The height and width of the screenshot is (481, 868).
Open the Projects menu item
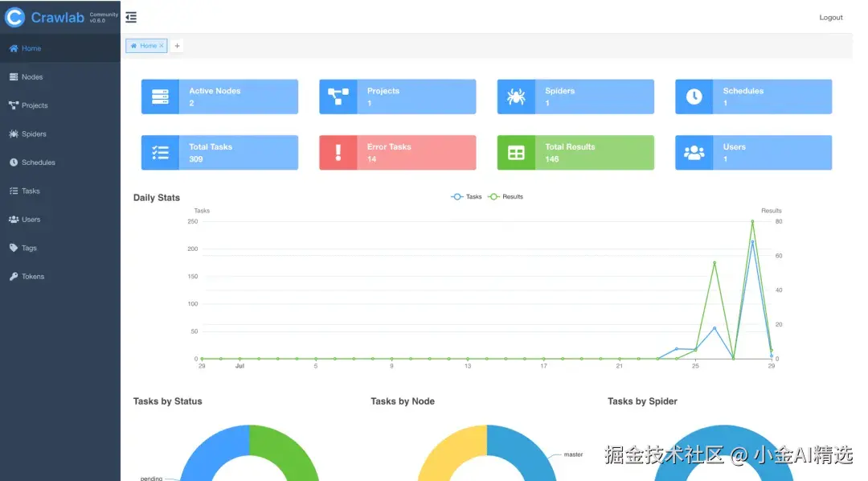click(60, 105)
